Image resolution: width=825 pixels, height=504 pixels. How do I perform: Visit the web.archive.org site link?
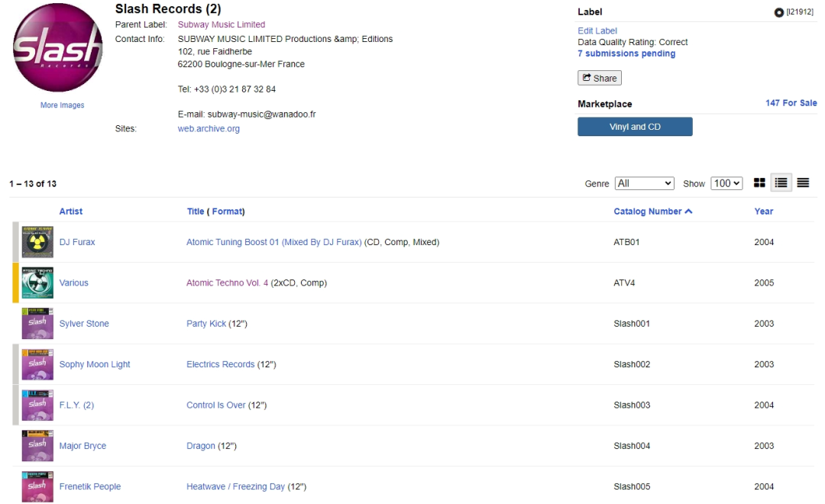[209, 128]
